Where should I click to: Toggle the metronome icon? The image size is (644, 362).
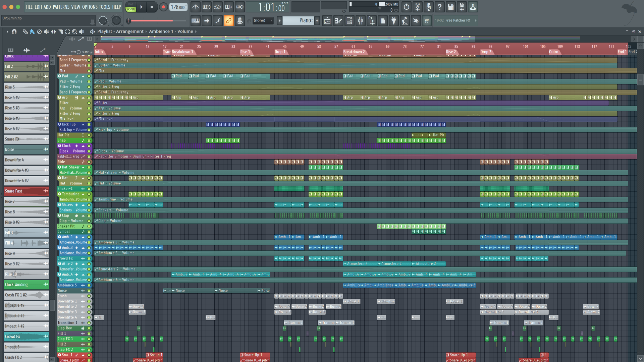tap(196, 7)
